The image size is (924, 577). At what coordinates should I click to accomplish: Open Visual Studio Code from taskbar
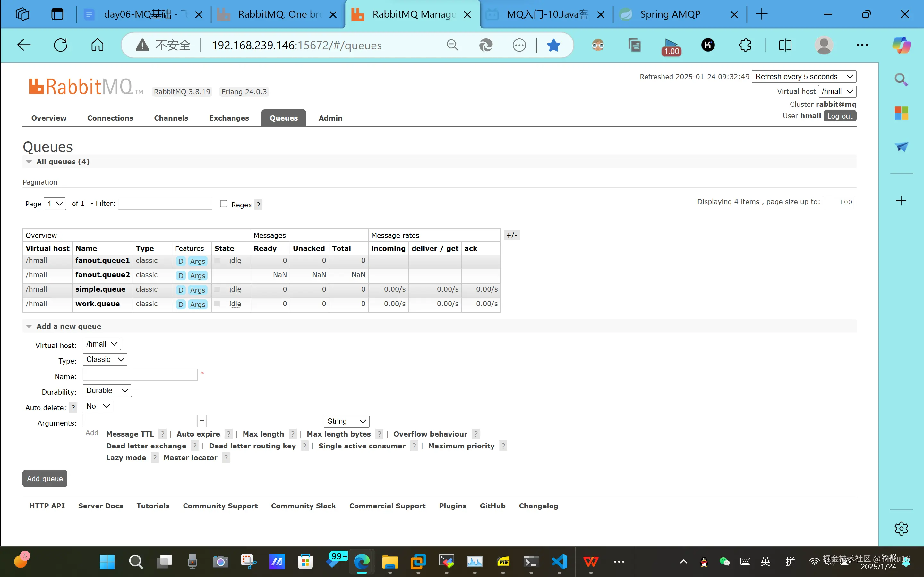[x=559, y=562]
